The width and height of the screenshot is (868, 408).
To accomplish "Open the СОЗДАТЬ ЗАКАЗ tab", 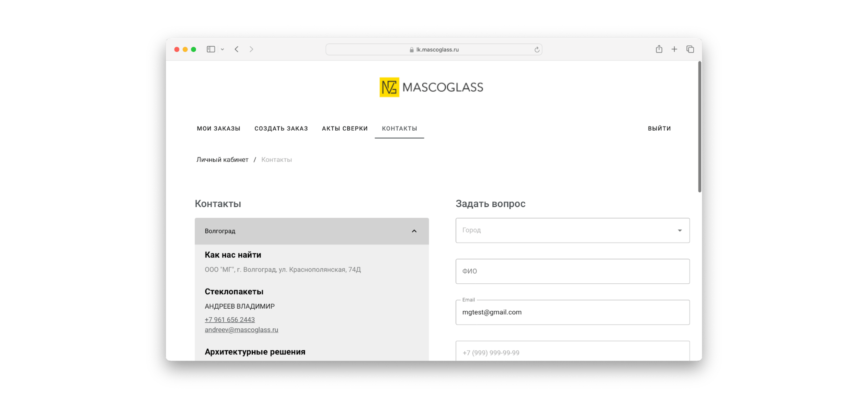I will point(281,128).
